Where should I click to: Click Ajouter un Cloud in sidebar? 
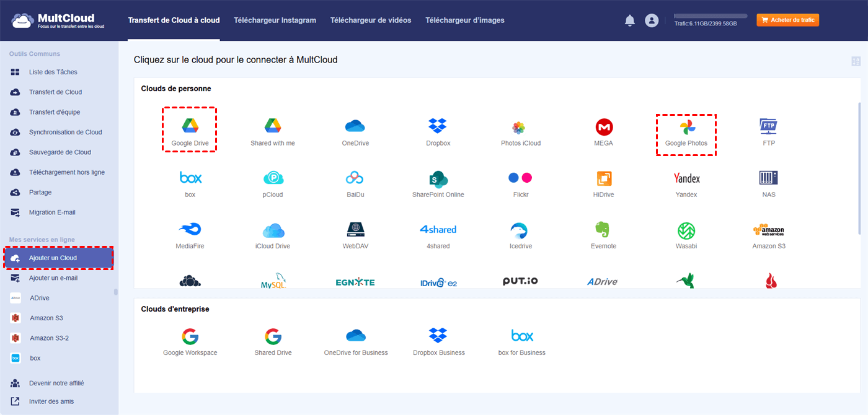[x=59, y=258]
